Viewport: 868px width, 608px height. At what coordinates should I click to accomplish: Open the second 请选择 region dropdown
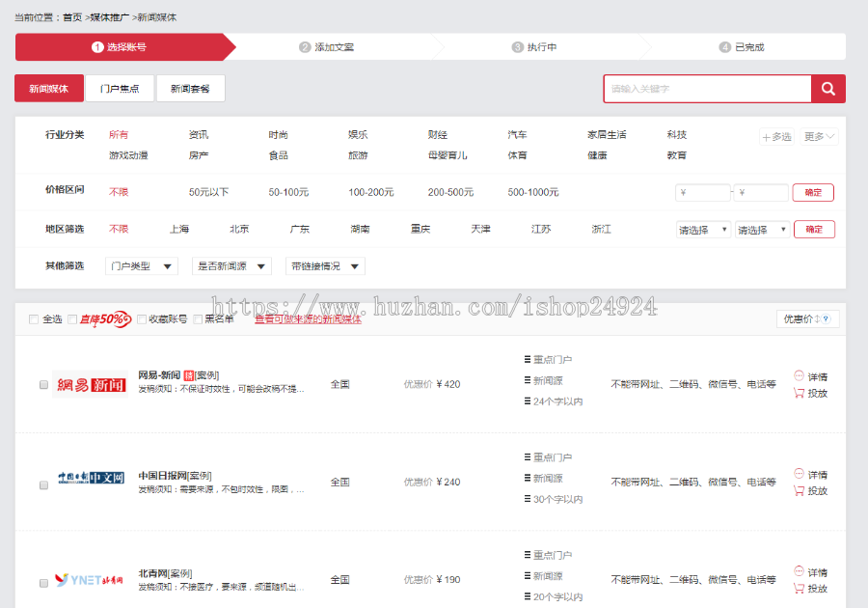tap(762, 230)
